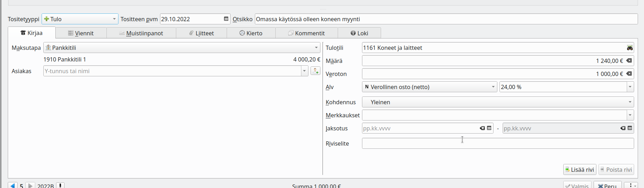Search accounts with binoculars icon in Tulotili

630,48
